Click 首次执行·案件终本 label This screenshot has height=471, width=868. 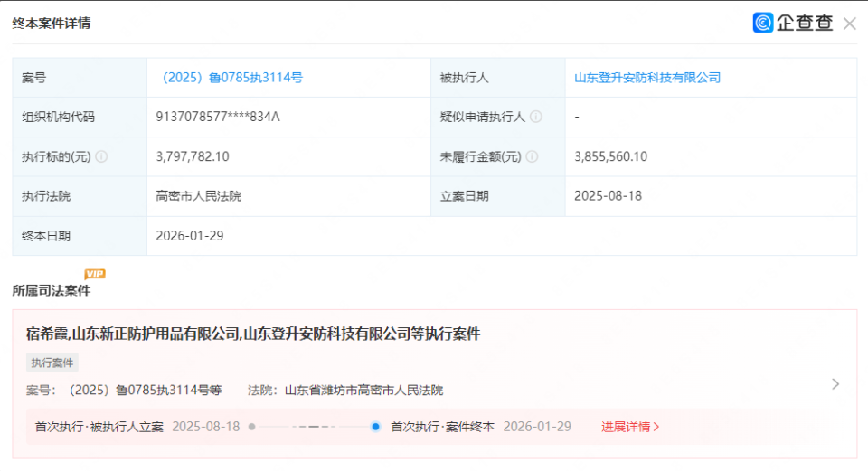click(x=442, y=427)
